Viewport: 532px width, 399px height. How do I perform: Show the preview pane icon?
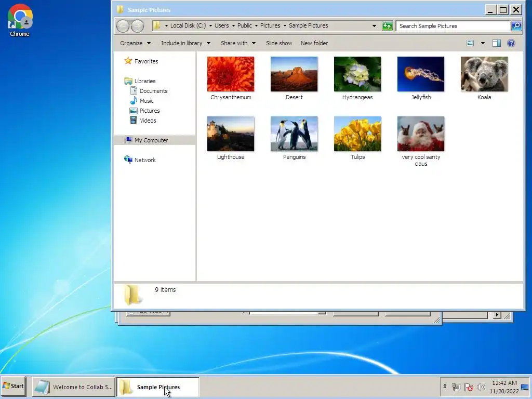tap(497, 43)
